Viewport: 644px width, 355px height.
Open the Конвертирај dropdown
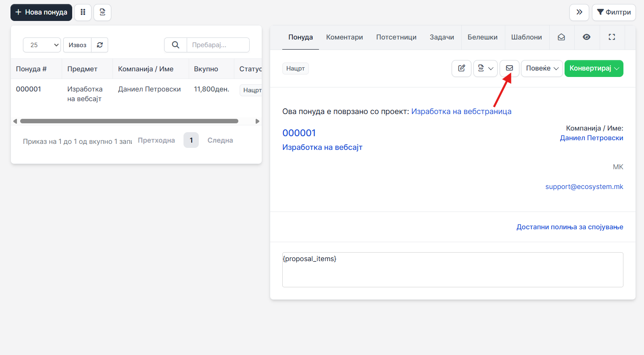(x=594, y=69)
